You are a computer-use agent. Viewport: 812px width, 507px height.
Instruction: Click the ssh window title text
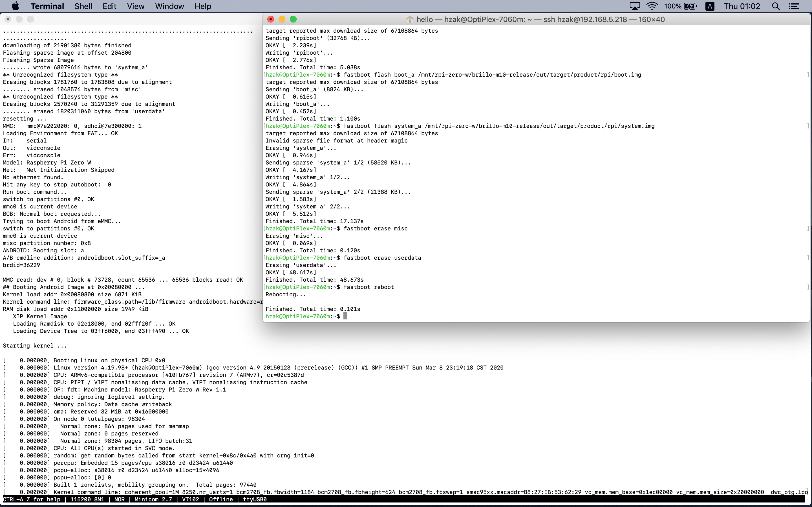540,19
